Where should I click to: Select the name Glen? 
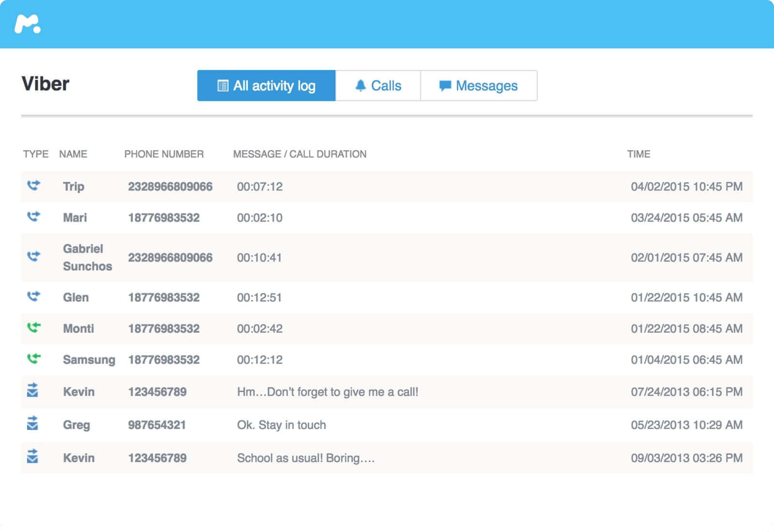[x=76, y=297]
